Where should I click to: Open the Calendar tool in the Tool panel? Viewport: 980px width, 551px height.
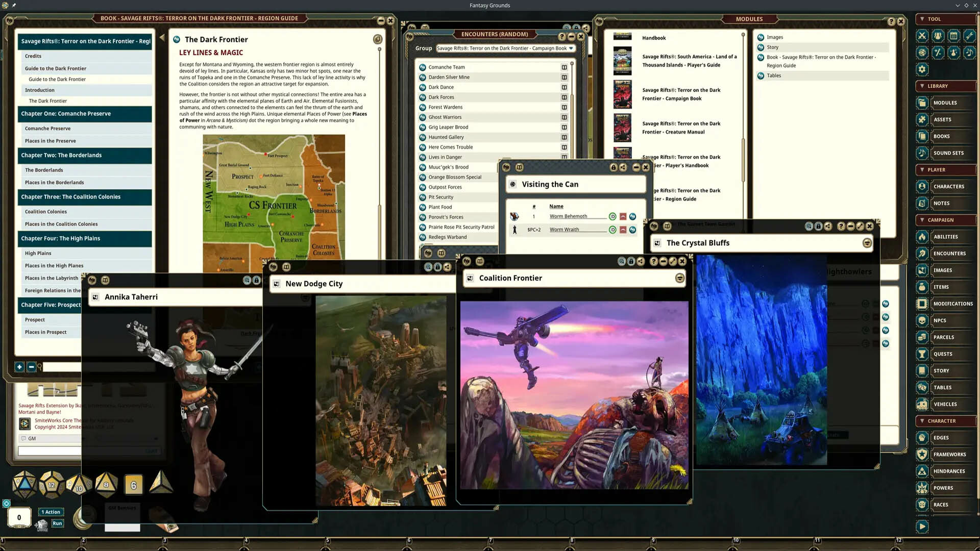click(x=954, y=36)
